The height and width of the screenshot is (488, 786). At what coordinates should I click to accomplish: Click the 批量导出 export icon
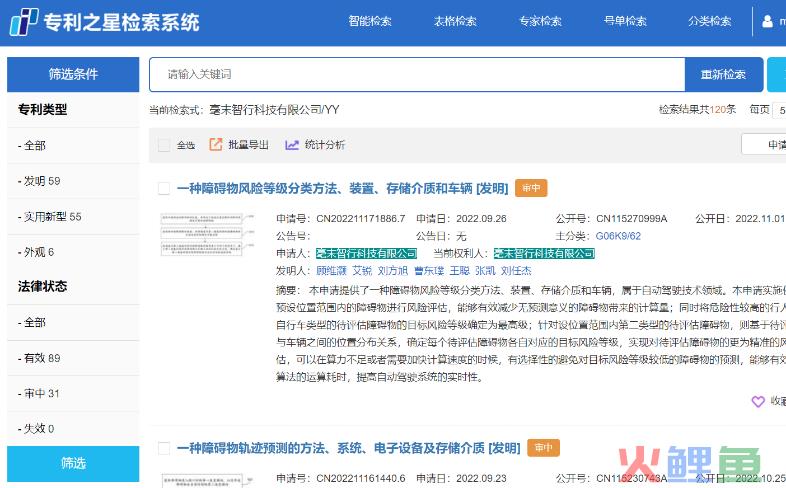(216, 145)
